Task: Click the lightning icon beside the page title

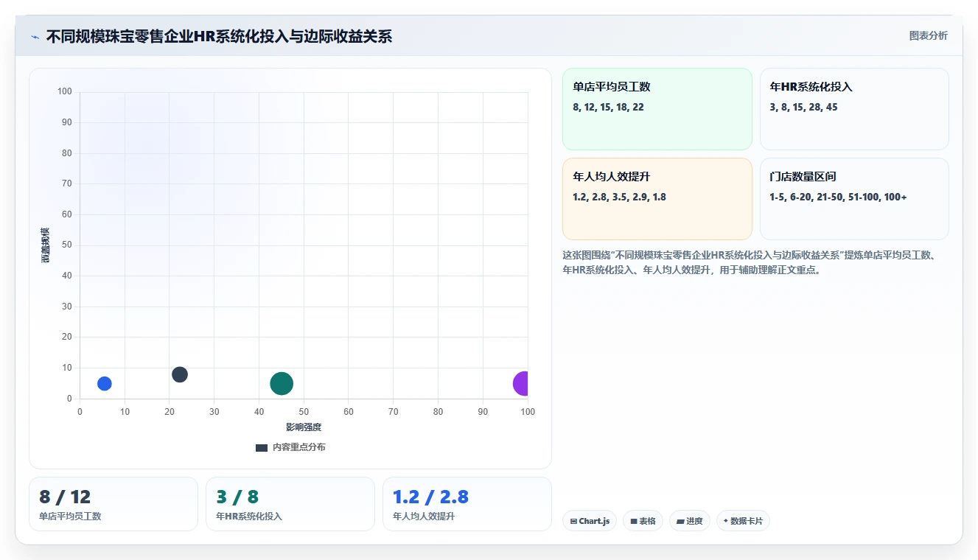Action: pyautogui.click(x=35, y=37)
